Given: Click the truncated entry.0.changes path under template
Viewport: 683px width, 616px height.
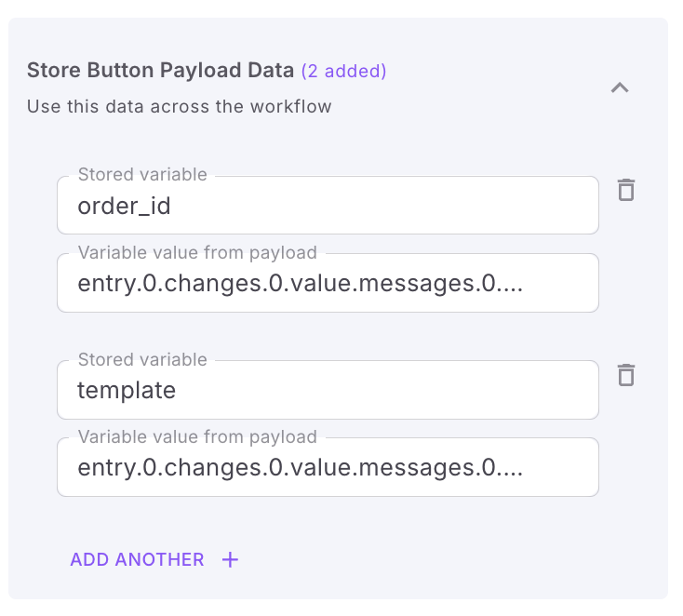Looking at the screenshot, I should coord(300,468).
